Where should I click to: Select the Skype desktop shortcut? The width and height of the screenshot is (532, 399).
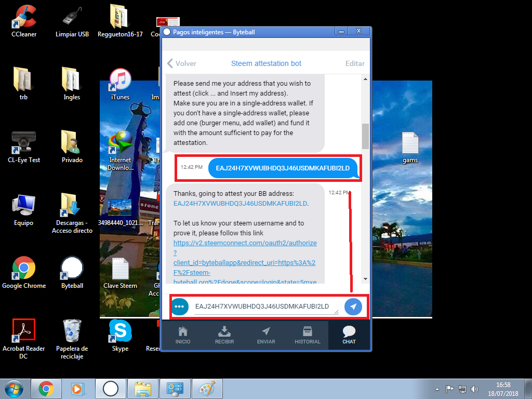coord(120,336)
